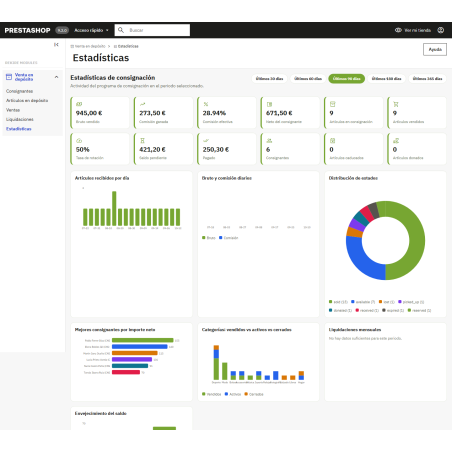Viewport: 452px width, 452px height.
Task: Click the tallest bar in Artículos recibidos chart
Action: (114, 209)
